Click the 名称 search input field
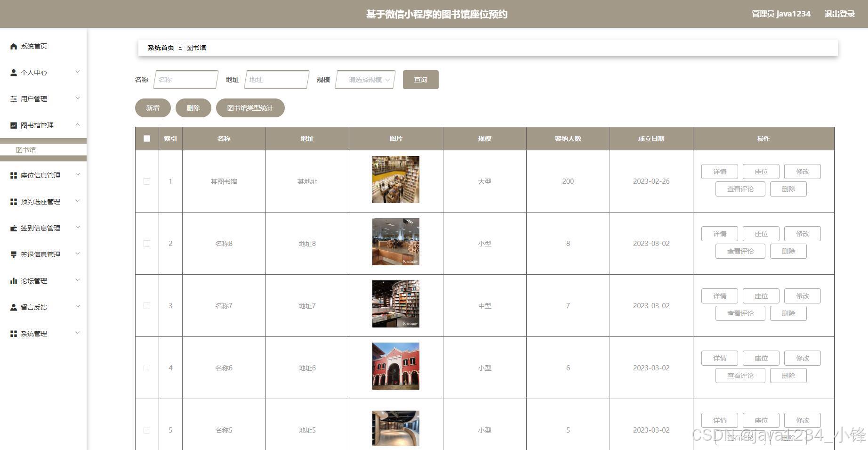Screen dimensions: 868x450 click(186, 80)
